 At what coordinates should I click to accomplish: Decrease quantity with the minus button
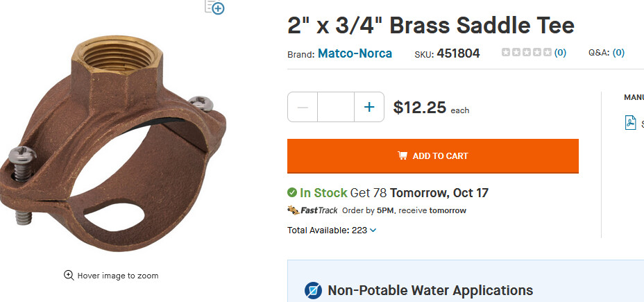303,107
